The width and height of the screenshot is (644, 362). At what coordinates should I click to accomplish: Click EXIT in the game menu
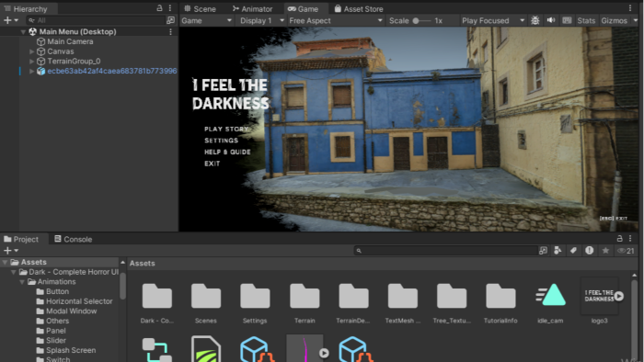point(213,164)
